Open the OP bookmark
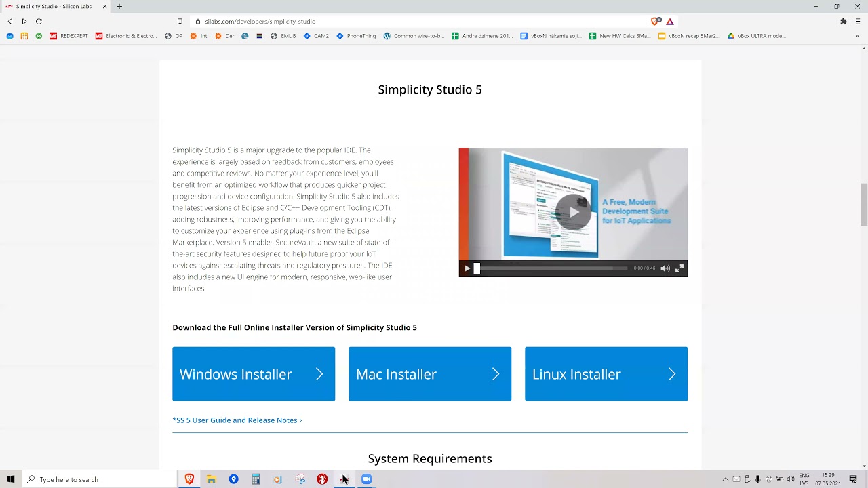The height and width of the screenshot is (488, 868). [174, 36]
